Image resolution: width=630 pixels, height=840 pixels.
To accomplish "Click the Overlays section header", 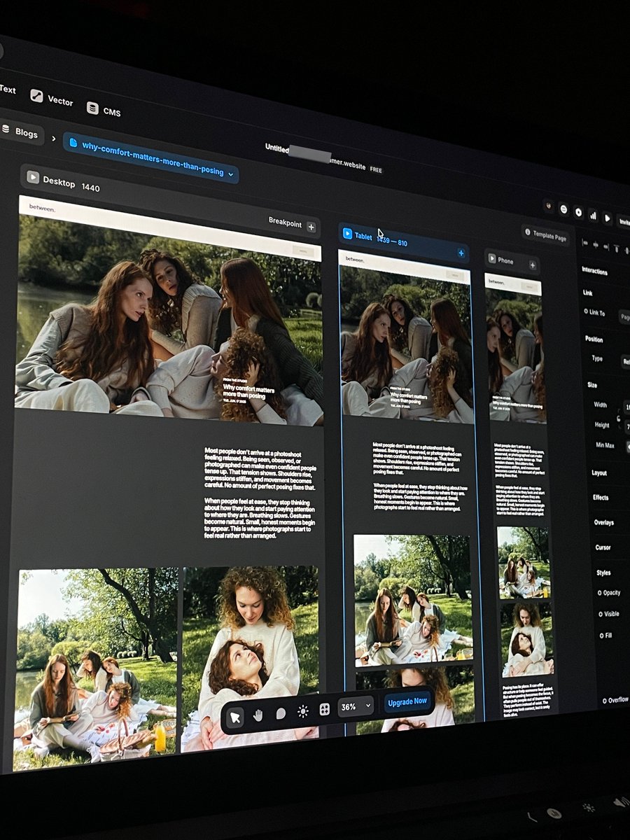I will (603, 523).
